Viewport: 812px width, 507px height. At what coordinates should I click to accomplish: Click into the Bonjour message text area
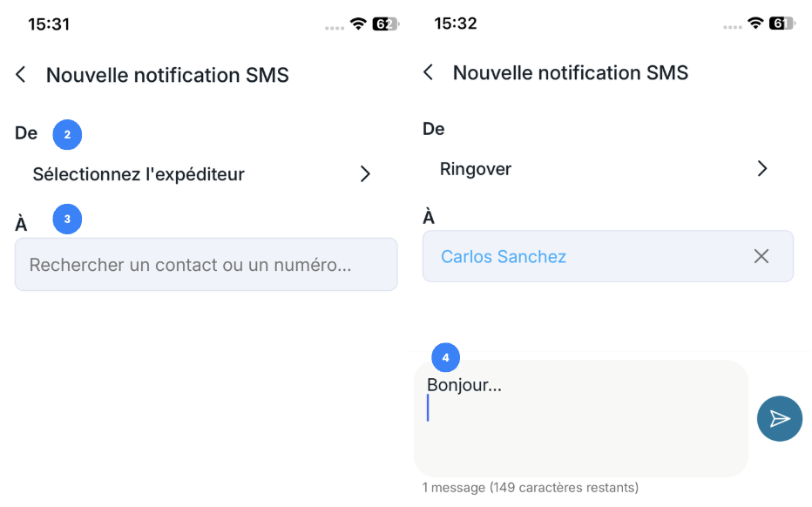[x=580, y=418]
